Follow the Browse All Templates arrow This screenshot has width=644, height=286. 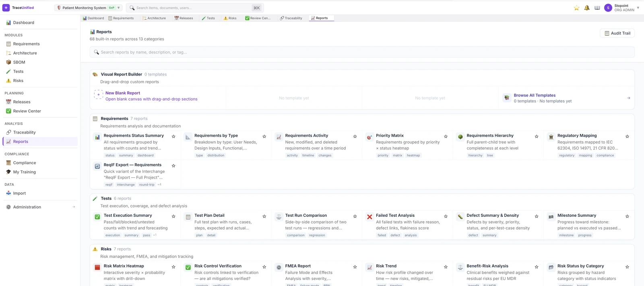click(x=629, y=98)
